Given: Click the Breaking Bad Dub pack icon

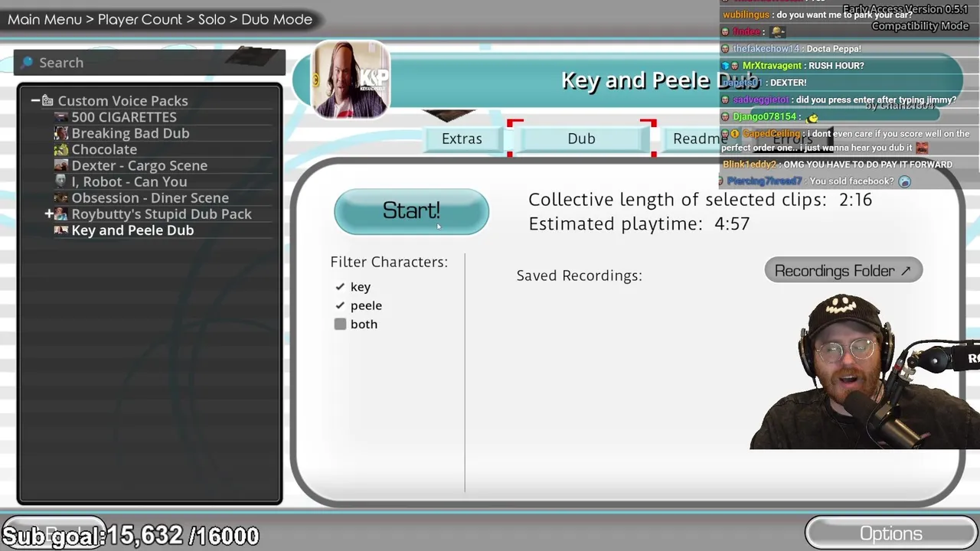Looking at the screenshot, I should tap(61, 133).
